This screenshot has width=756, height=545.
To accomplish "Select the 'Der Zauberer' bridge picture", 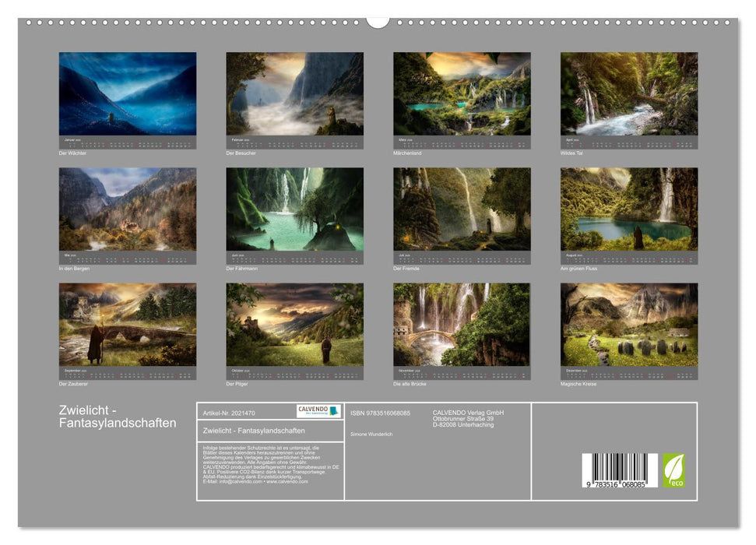I will [x=126, y=323].
